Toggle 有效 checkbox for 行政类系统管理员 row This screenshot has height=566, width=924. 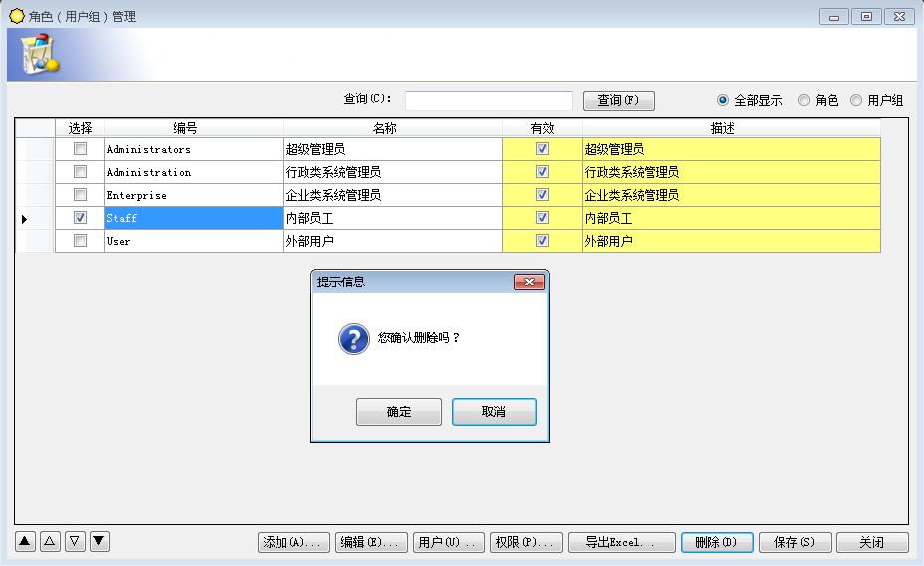[543, 171]
